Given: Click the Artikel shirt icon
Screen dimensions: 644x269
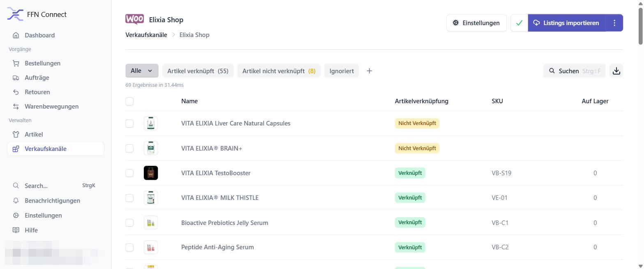Looking at the screenshot, I should [x=16, y=134].
